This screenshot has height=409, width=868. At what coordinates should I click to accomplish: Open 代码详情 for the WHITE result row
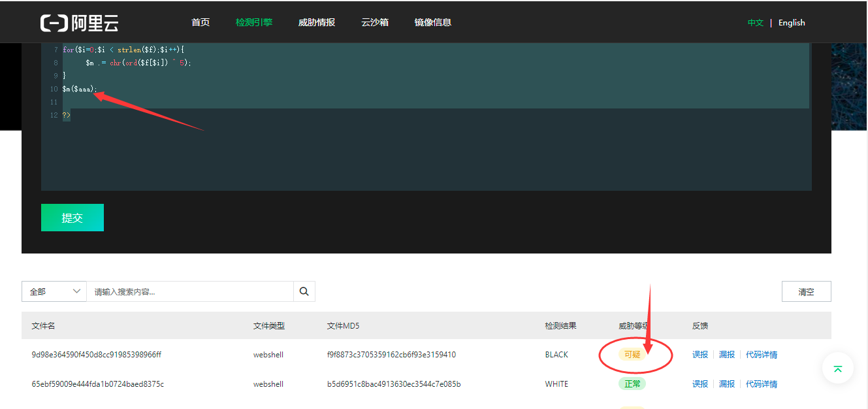coord(762,384)
